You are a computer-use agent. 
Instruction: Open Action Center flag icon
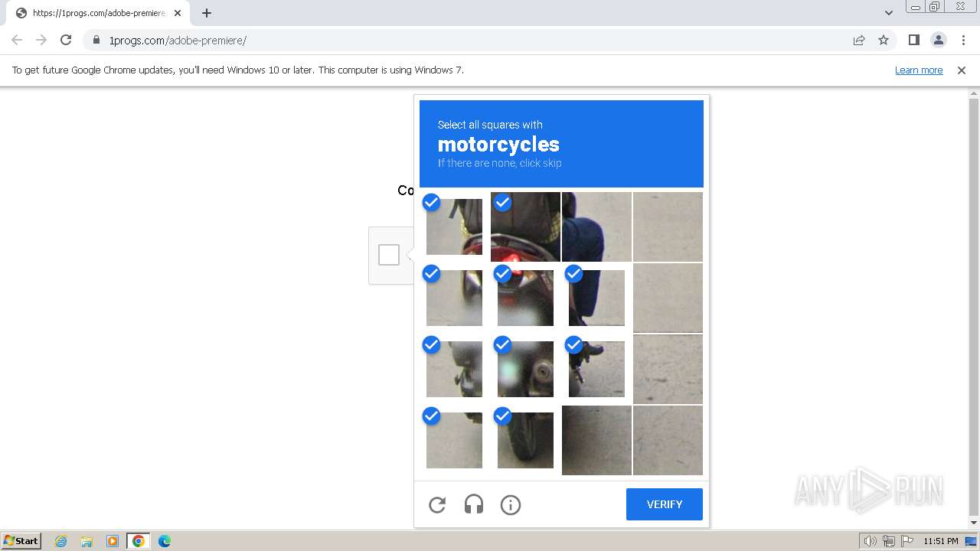click(906, 541)
